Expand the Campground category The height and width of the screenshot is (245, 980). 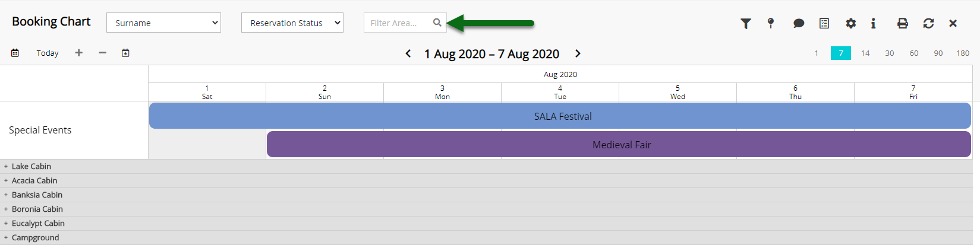(x=6, y=238)
